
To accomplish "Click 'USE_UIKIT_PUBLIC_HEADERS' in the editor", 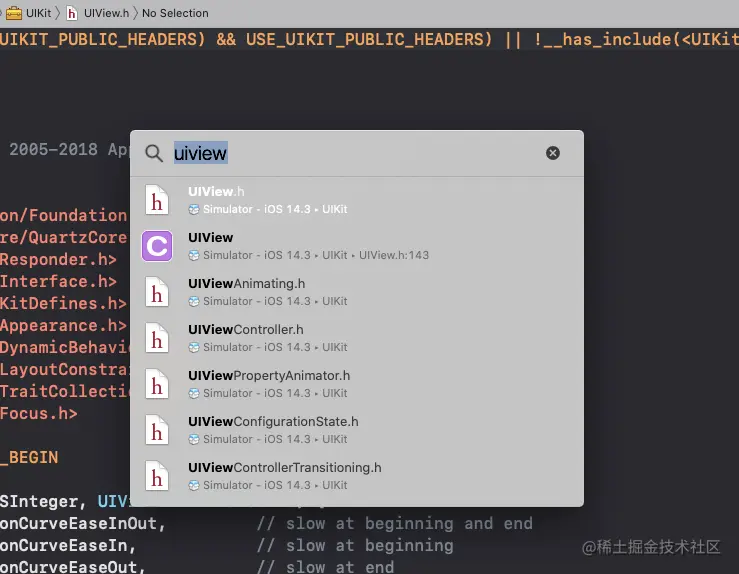I will [x=365, y=39].
